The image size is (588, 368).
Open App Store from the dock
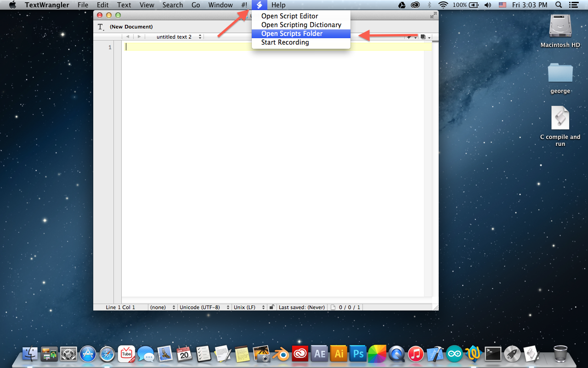click(88, 354)
